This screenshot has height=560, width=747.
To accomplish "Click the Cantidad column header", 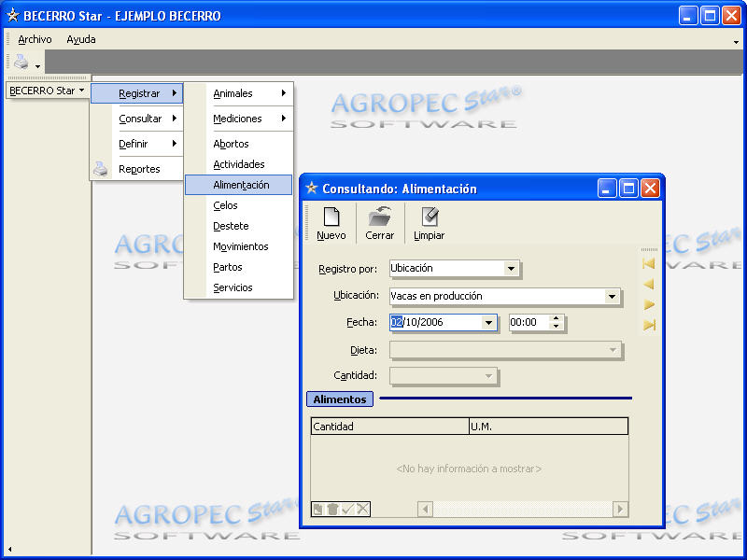I will click(390, 427).
